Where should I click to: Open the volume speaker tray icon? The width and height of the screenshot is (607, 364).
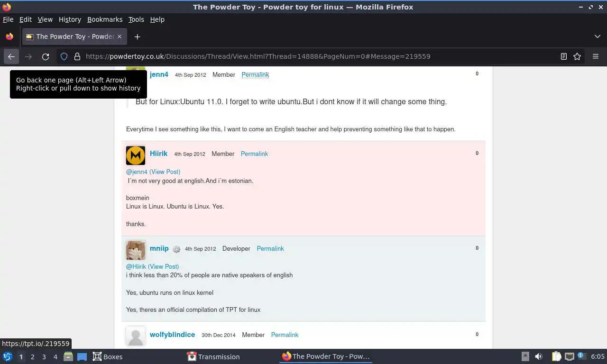tap(539, 356)
